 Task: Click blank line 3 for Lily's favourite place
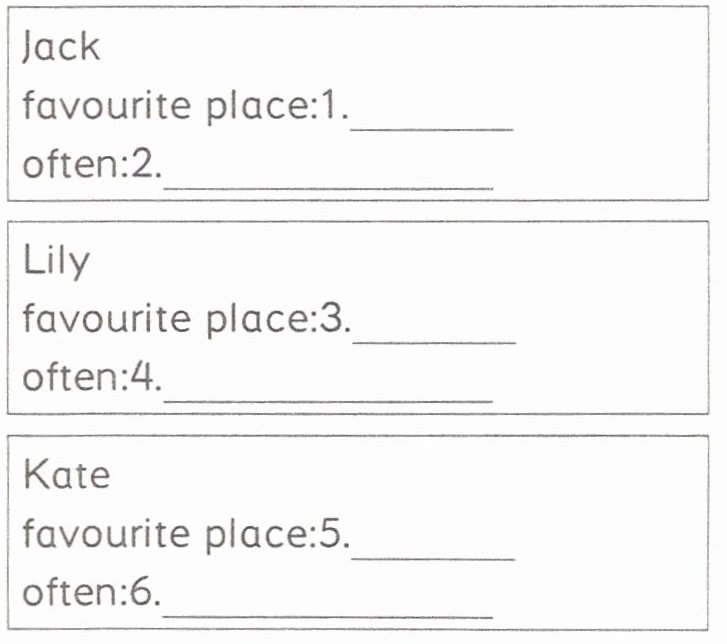click(434, 333)
